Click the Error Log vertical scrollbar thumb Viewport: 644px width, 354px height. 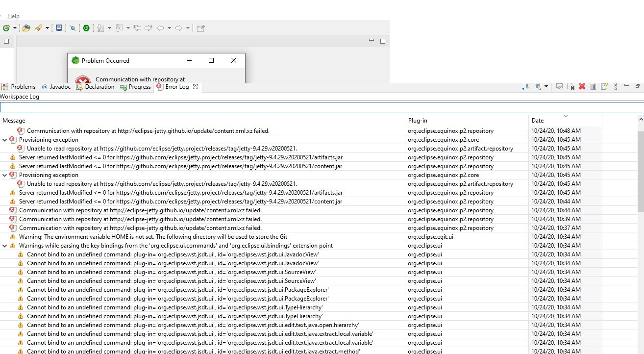click(x=641, y=172)
